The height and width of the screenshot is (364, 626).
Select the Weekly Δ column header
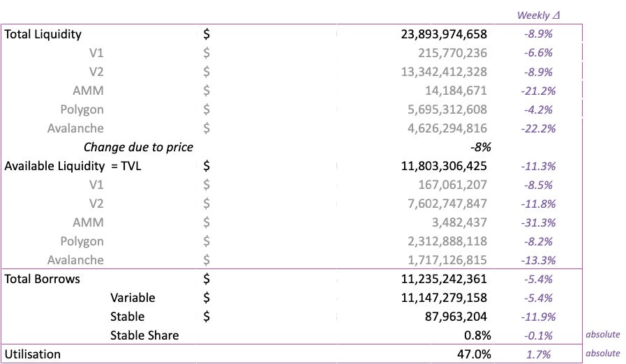(536, 15)
